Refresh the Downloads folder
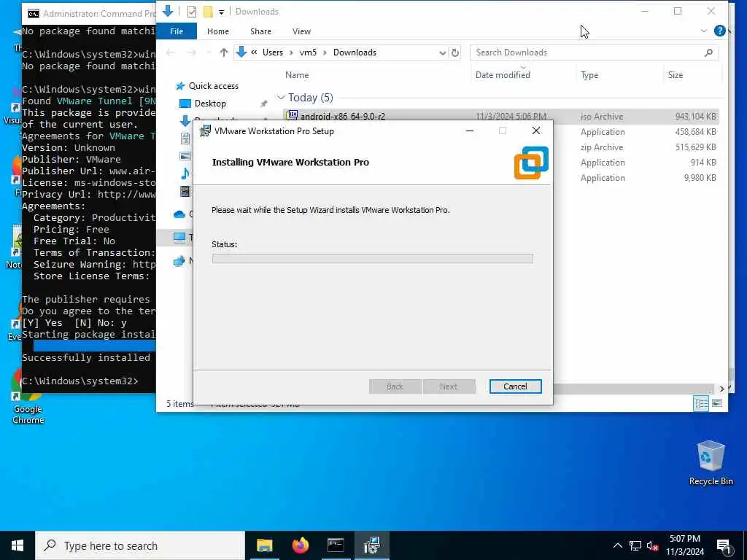The image size is (747, 560). 455,52
